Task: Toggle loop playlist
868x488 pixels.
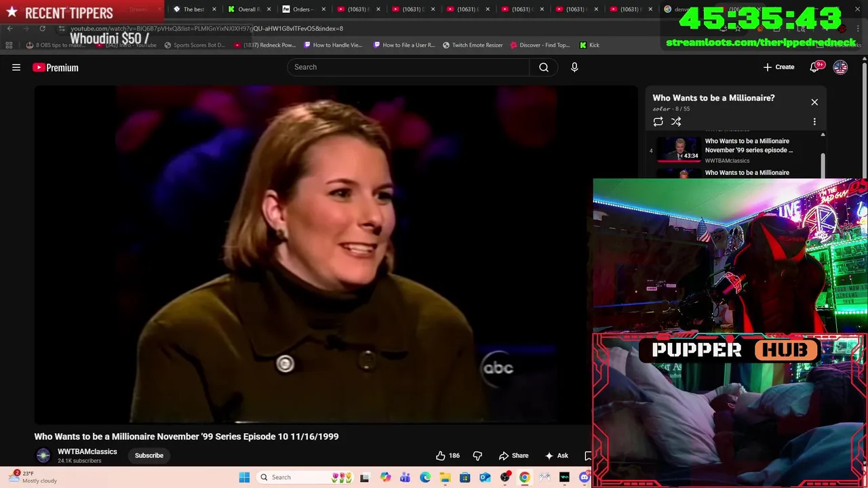Action: tap(658, 121)
